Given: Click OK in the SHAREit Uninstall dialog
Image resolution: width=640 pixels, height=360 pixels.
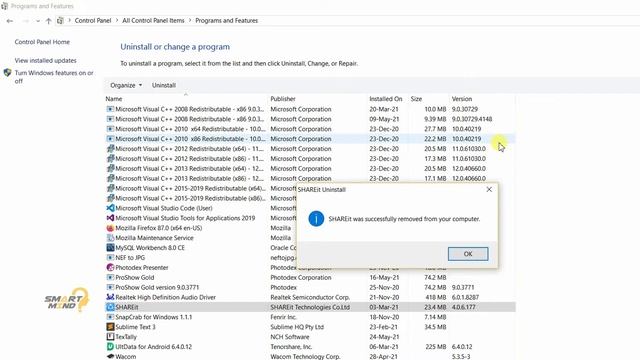Looking at the screenshot, I should click(468, 253).
